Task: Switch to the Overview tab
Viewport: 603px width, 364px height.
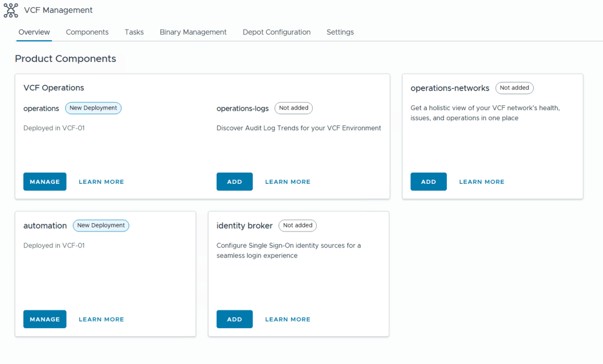Action: [x=34, y=32]
